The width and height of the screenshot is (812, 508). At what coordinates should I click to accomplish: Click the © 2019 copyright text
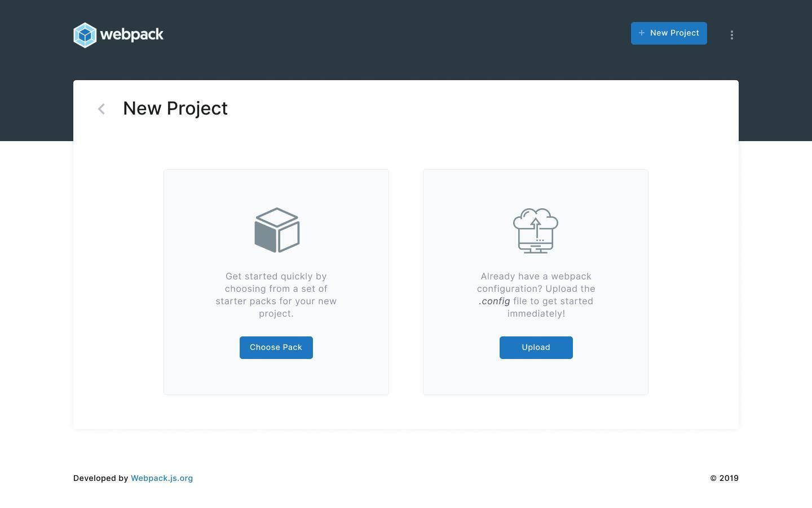724,478
